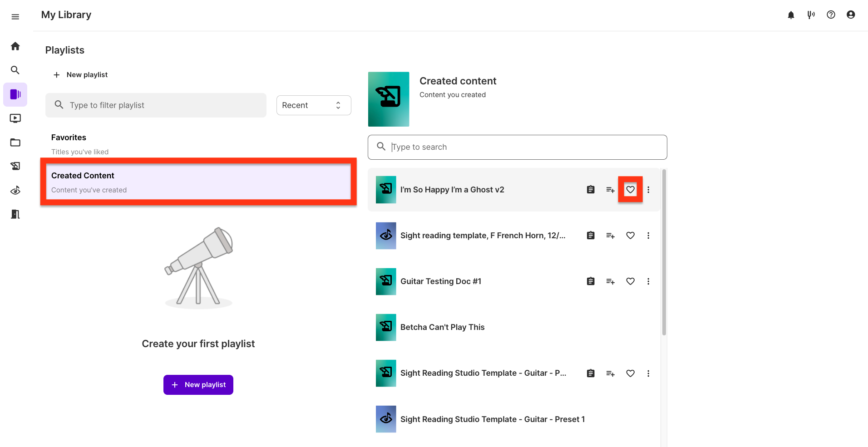This screenshot has width=868, height=447.
Task: Toggle heart on Guitar Testing Doc #1
Action: (x=630, y=281)
